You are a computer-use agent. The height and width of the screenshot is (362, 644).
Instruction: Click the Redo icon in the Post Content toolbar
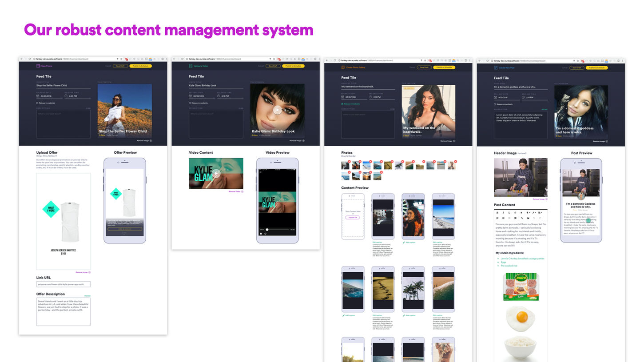[540, 218]
